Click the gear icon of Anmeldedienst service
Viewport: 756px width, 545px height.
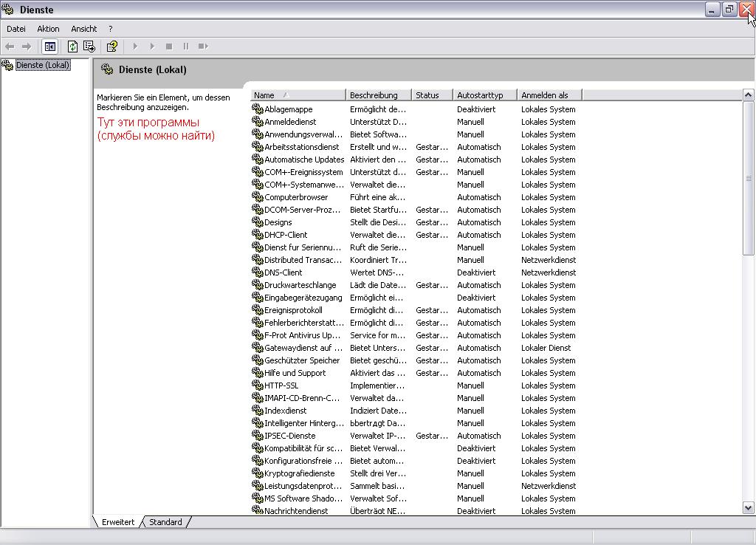tap(258, 122)
